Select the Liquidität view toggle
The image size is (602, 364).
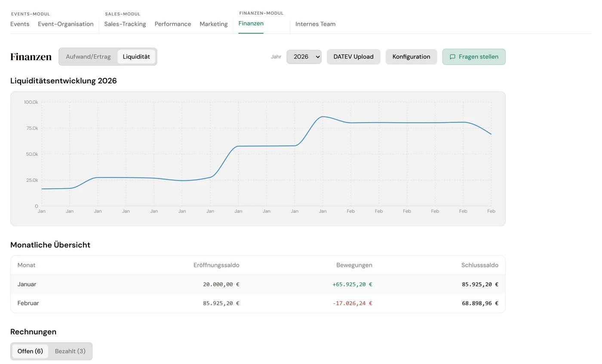136,57
